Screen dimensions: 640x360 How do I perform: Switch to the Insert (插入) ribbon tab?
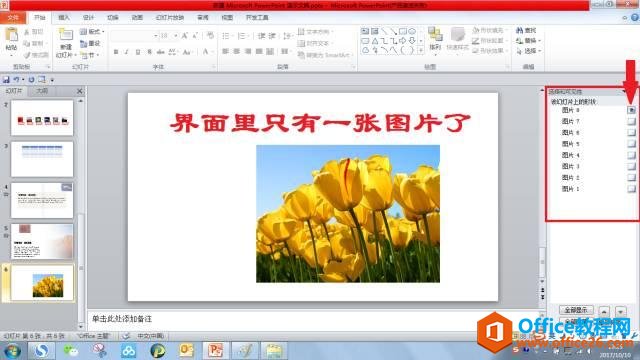pos(64,18)
